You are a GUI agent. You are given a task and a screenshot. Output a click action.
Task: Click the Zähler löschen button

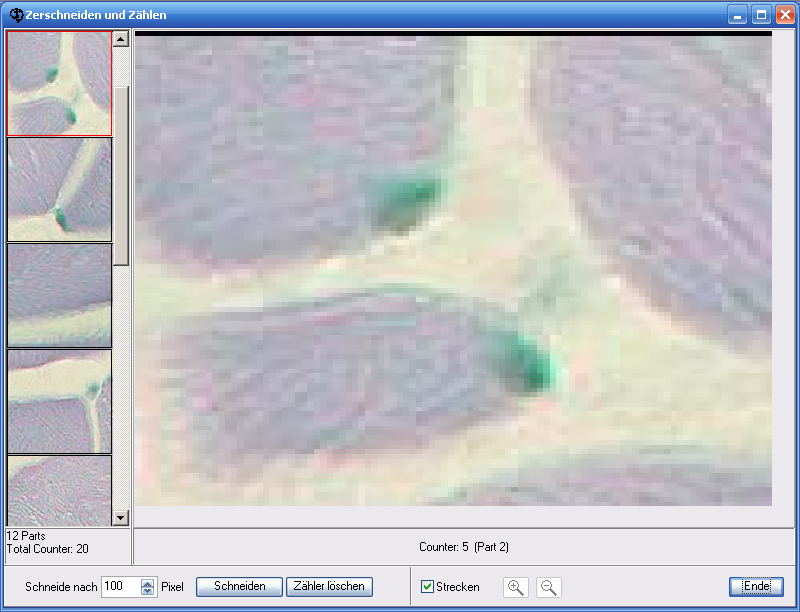click(x=329, y=586)
